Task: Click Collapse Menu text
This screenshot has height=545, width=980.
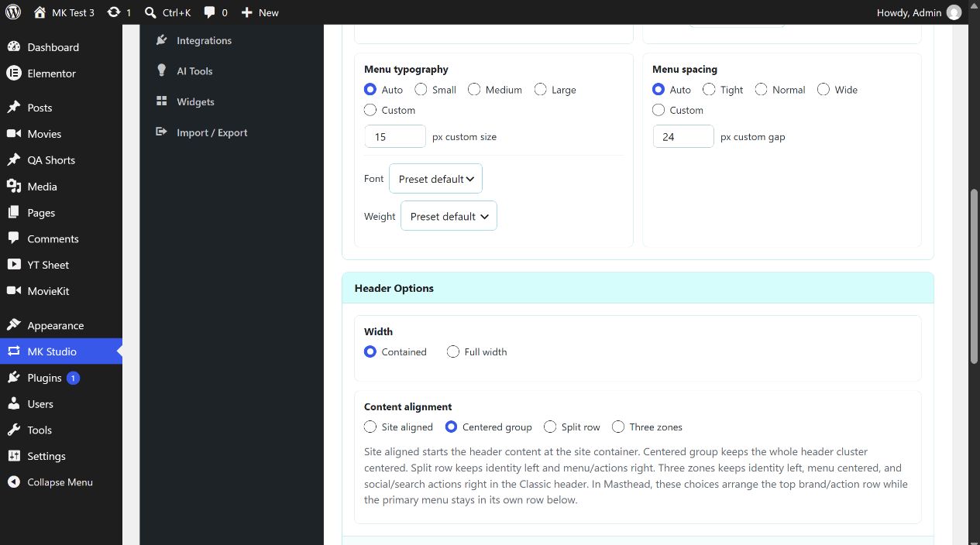Action: point(60,482)
